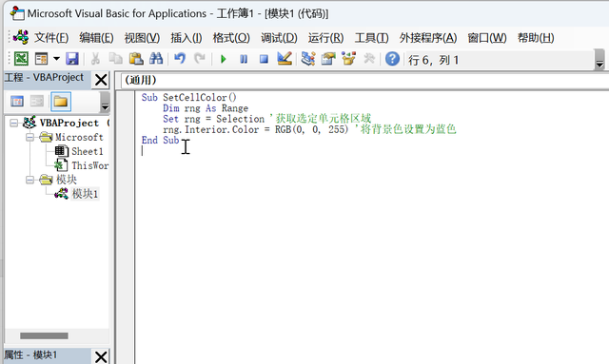Click the VBA icon left of the 文件 menu

tap(21, 37)
